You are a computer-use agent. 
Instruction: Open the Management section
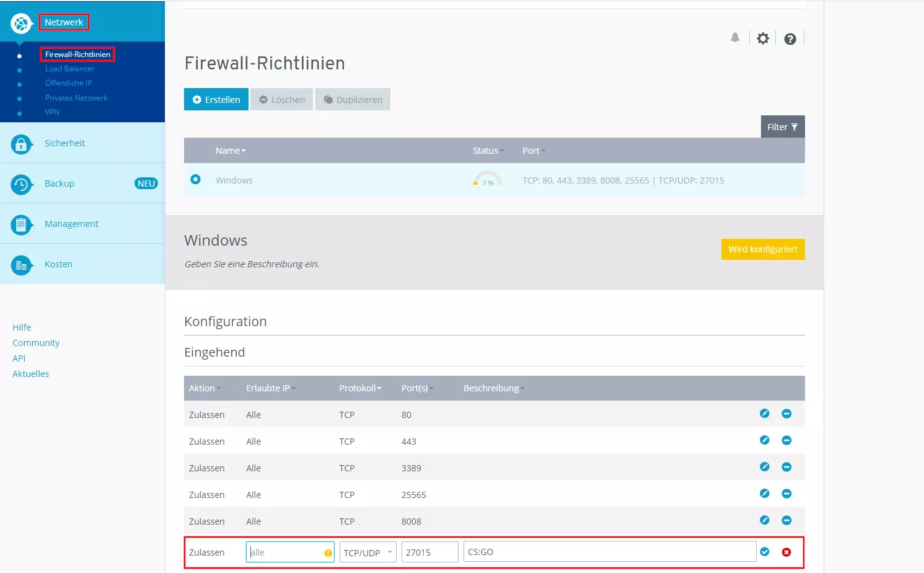click(71, 224)
